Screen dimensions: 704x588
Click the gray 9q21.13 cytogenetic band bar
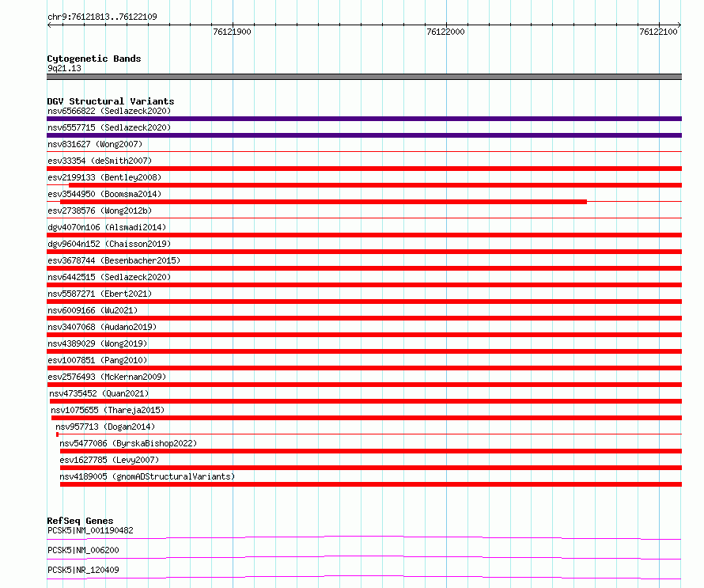click(x=364, y=77)
